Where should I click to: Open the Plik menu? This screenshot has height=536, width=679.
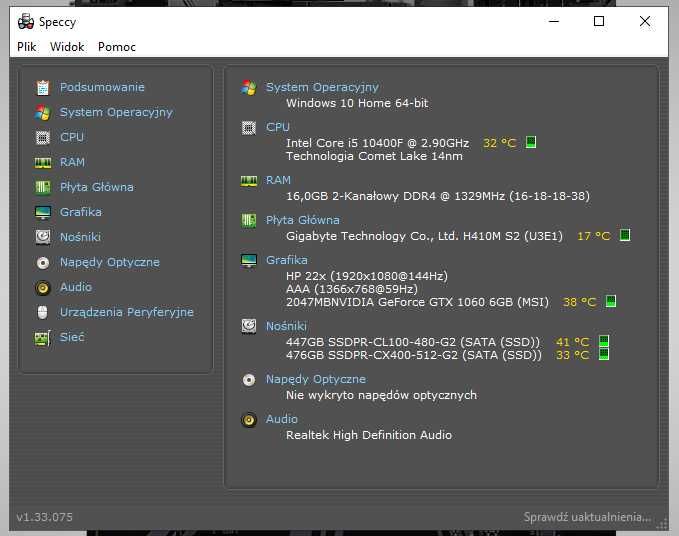tap(26, 47)
